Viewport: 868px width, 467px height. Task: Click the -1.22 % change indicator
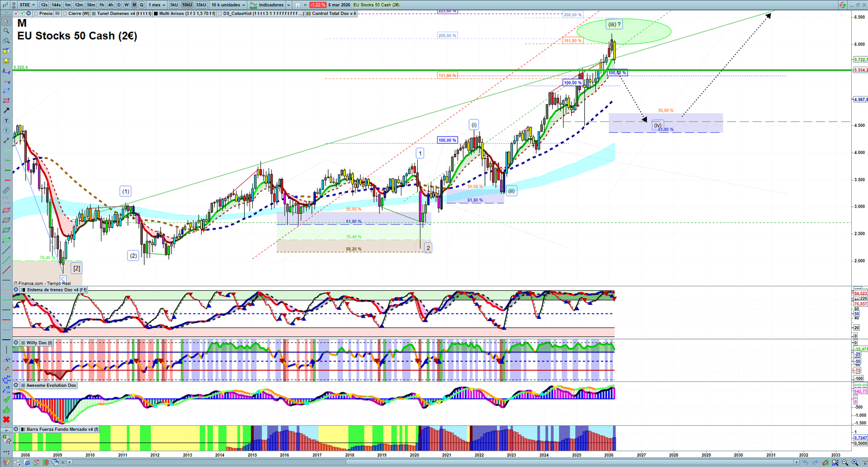pos(317,5)
